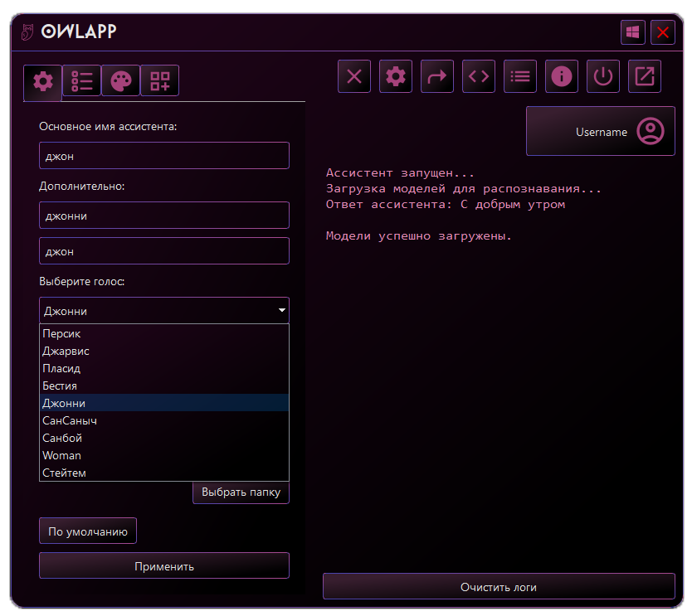The height and width of the screenshot is (616, 692).
Task: Focus the main assistant name input field
Action: coord(164,156)
